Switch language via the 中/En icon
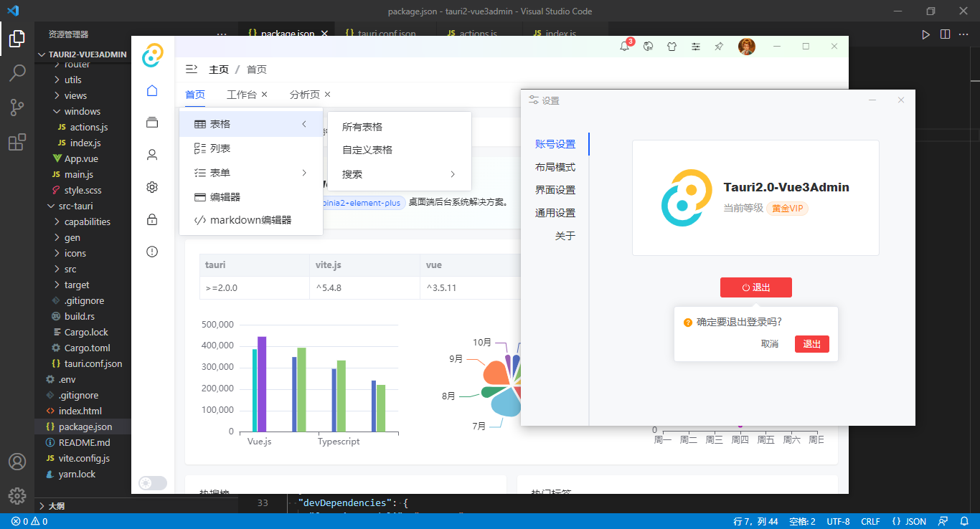980x529 pixels. coord(649,46)
